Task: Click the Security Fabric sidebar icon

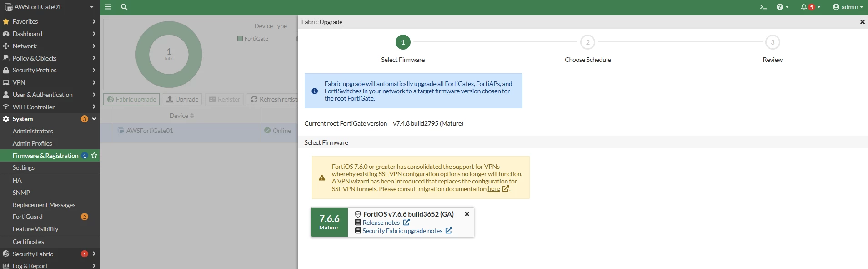Action: [x=6, y=254]
